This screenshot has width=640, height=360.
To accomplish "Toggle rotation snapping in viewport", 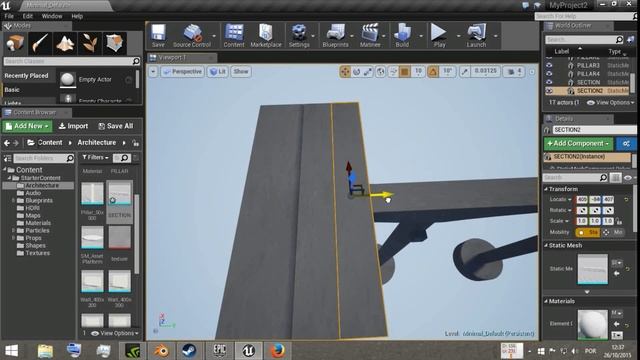I will (433, 72).
